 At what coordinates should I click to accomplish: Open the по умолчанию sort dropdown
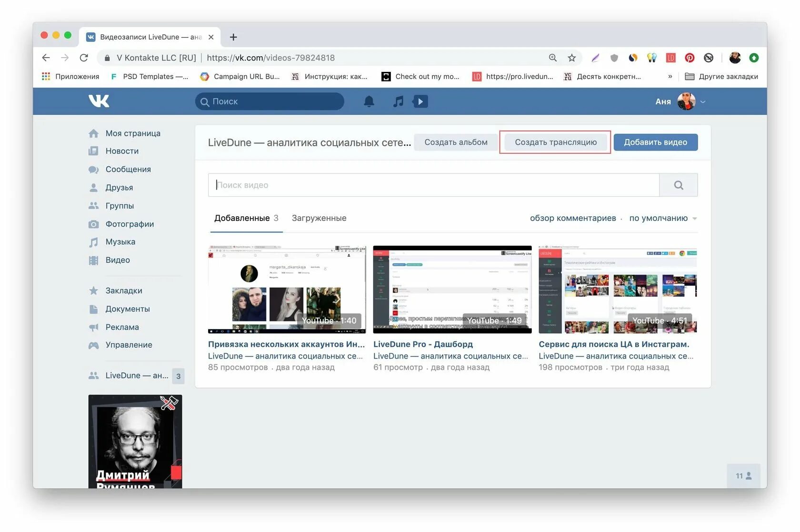click(663, 218)
